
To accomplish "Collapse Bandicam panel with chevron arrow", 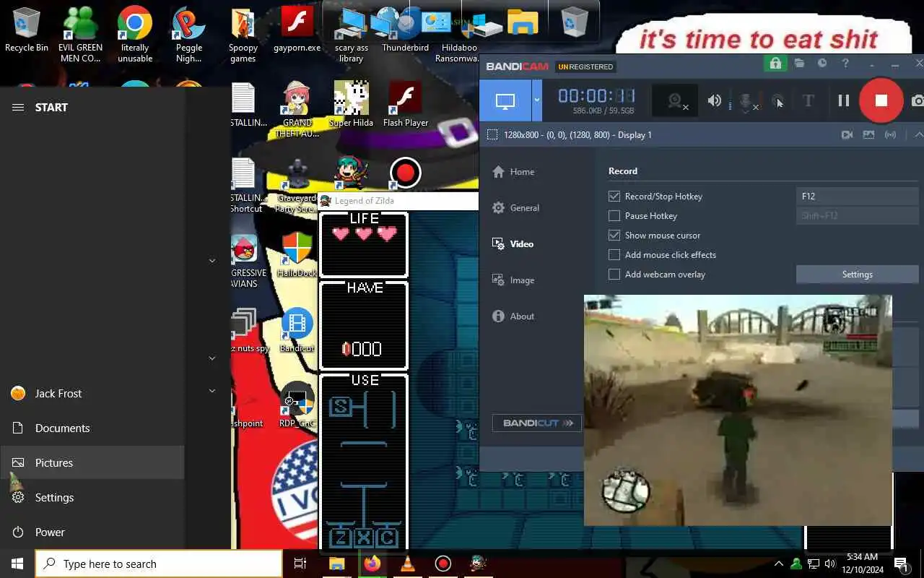I will pyautogui.click(x=918, y=134).
